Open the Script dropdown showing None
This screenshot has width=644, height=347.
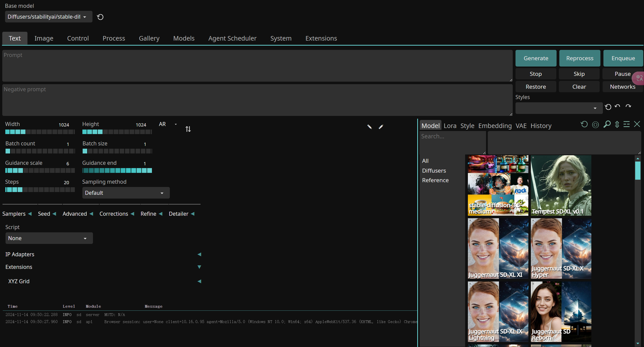(x=49, y=238)
